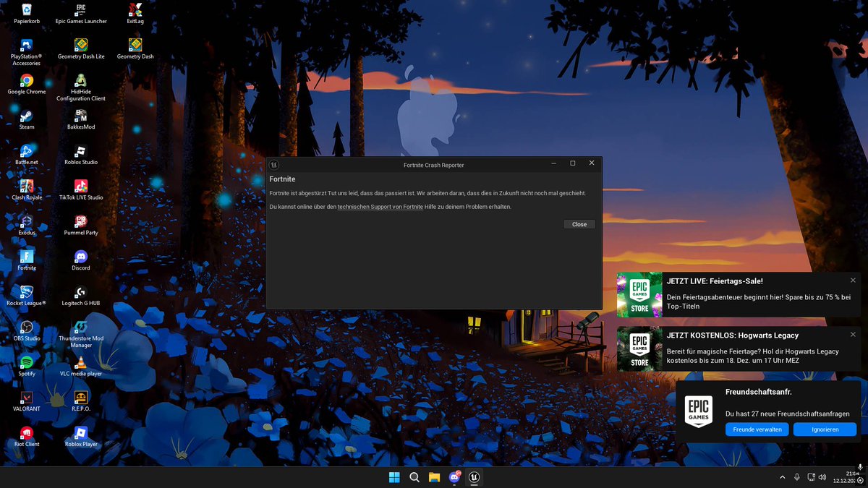The height and width of the screenshot is (488, 868).
Task: Select Clash Royale desktop icon
Action: pos(27,190)
